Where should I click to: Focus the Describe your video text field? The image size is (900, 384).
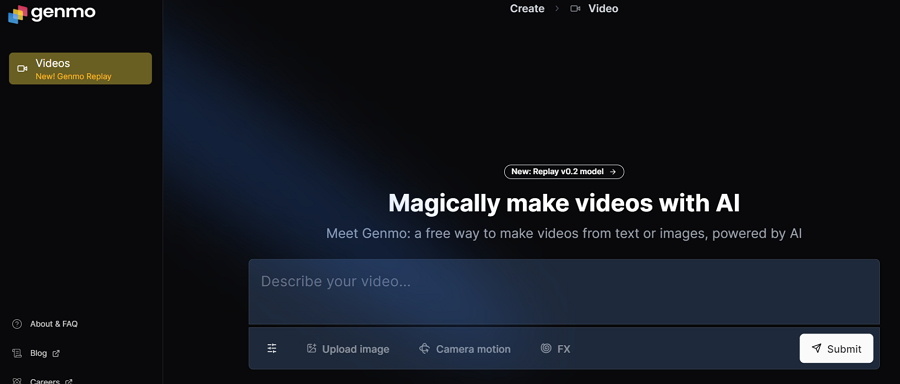[564, 292]
